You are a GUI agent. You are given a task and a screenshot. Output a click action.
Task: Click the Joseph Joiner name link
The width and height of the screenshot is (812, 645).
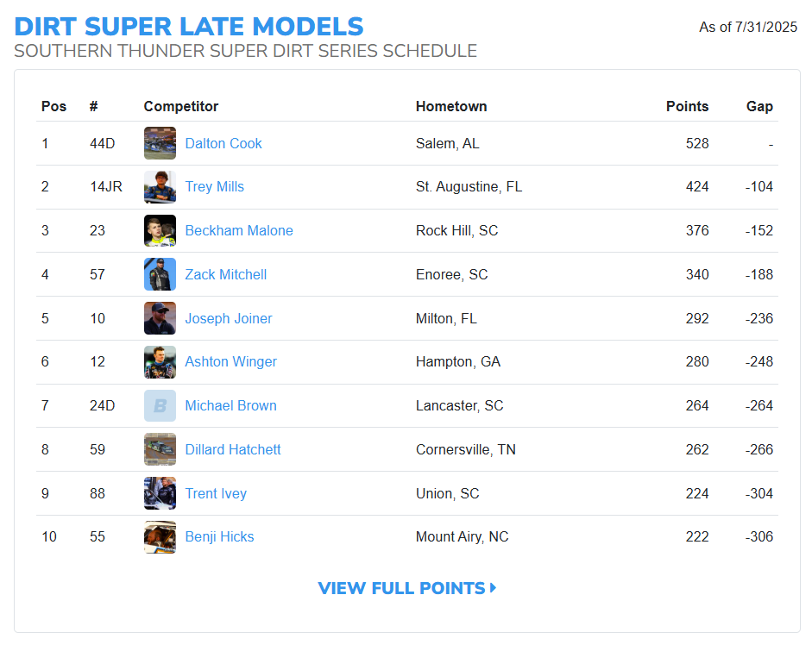click(229, 319)
